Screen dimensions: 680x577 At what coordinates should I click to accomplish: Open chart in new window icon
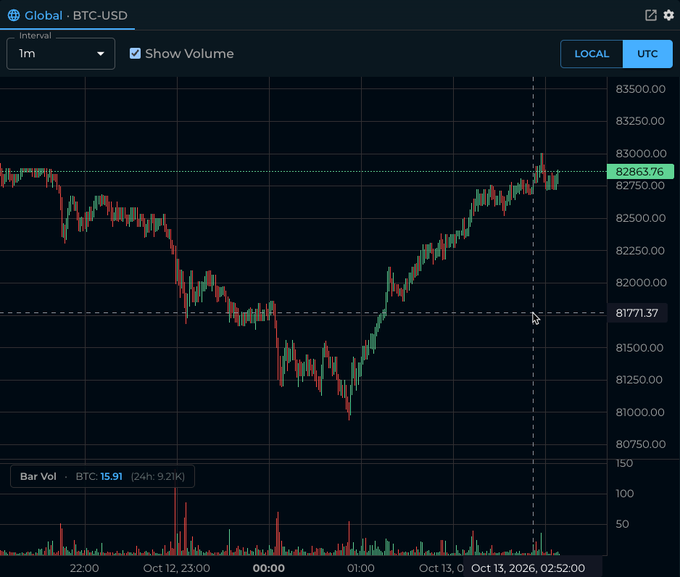pyautogui.click(x=651, y=15)
